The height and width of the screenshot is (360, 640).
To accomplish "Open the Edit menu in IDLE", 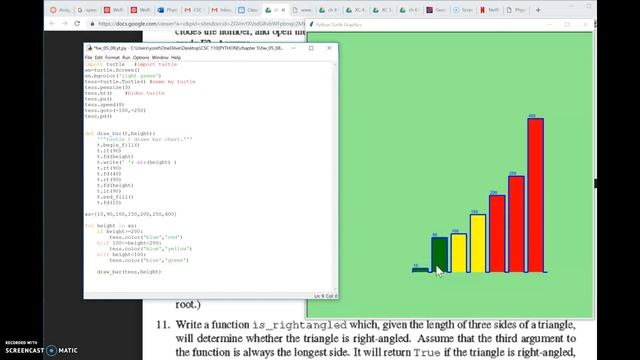I will coord(98,58).
